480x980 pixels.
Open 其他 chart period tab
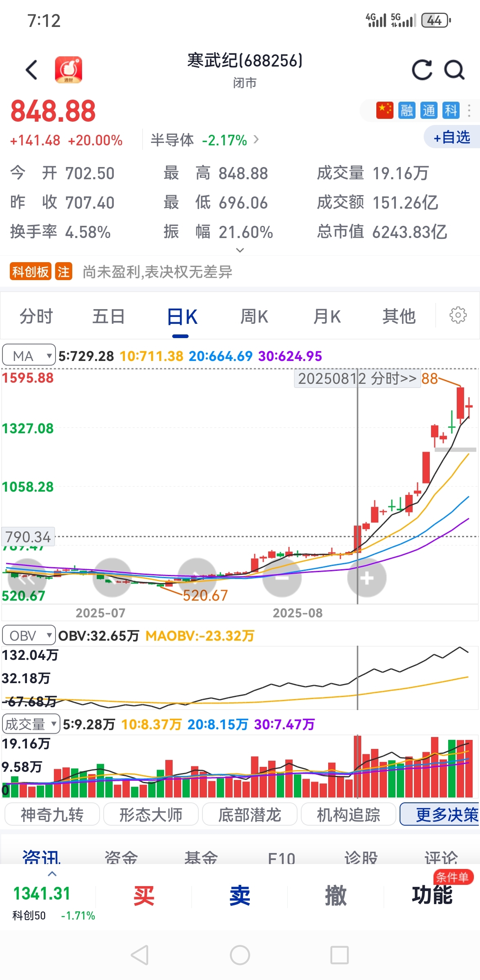coord(399,316)
